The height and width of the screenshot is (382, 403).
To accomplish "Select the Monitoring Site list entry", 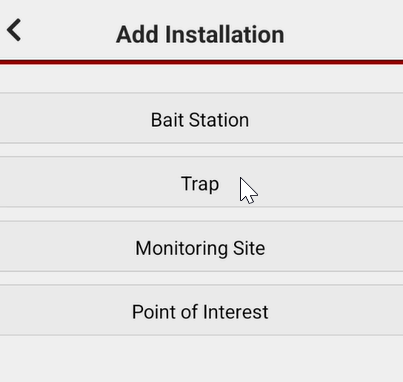I will point(201,246).
